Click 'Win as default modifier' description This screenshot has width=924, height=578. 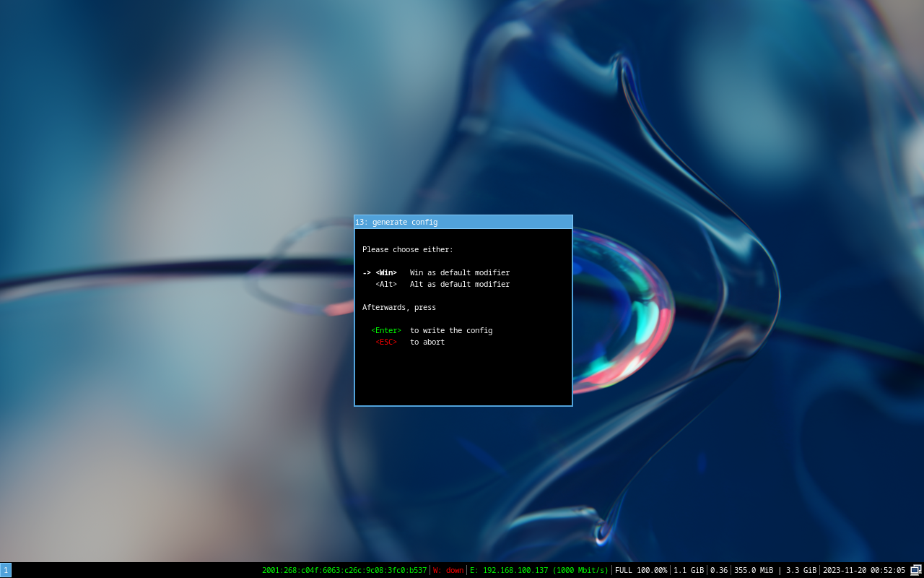460,273
